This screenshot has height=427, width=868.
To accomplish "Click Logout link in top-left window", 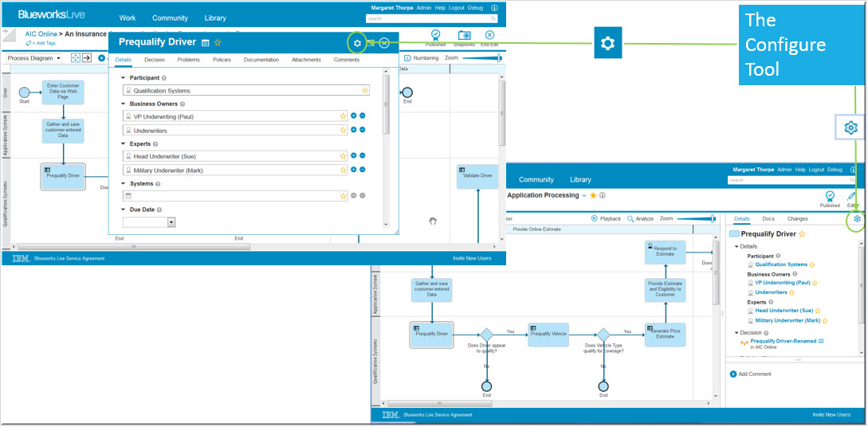I will [x=458, y=8].
